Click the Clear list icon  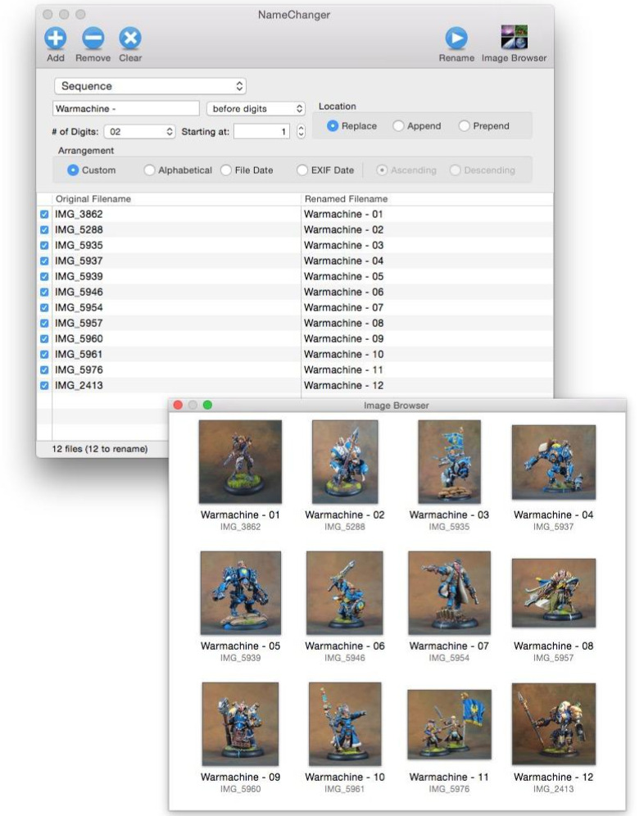coord(130,39)
